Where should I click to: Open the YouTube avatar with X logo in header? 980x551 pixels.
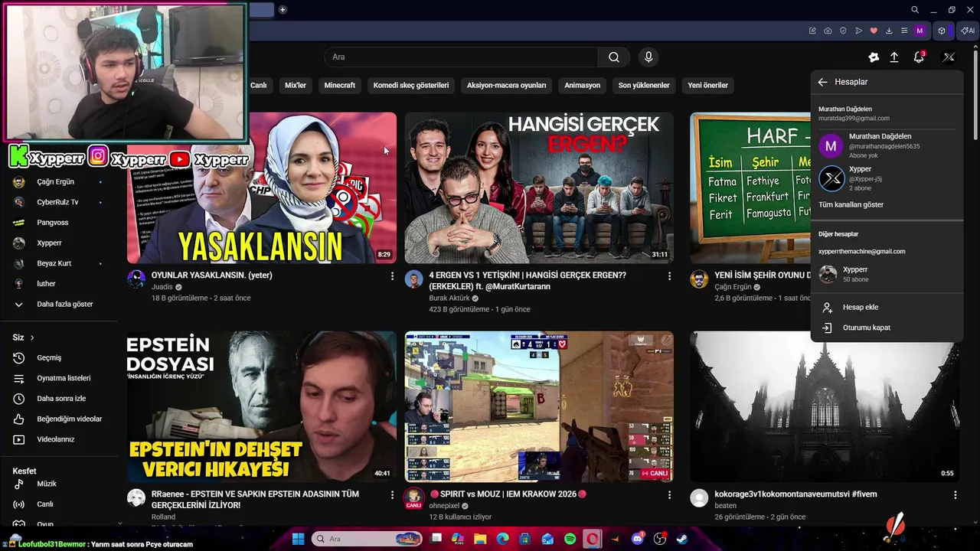click(949, 57)
